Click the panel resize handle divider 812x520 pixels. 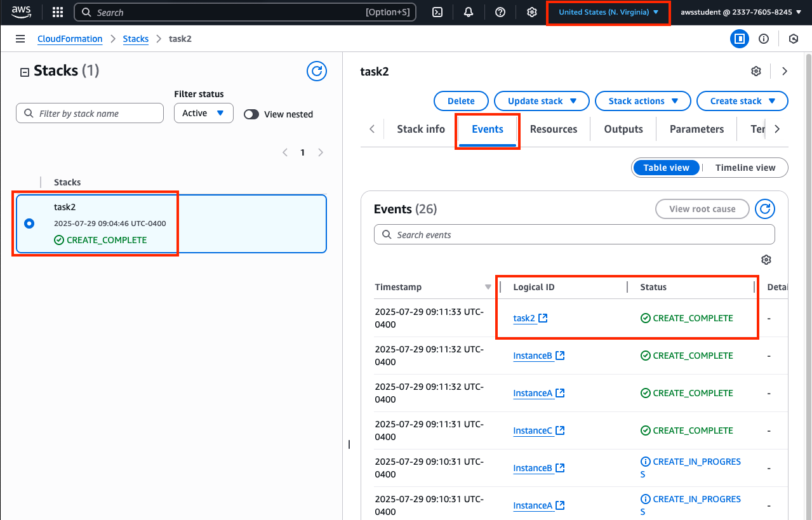349,444
